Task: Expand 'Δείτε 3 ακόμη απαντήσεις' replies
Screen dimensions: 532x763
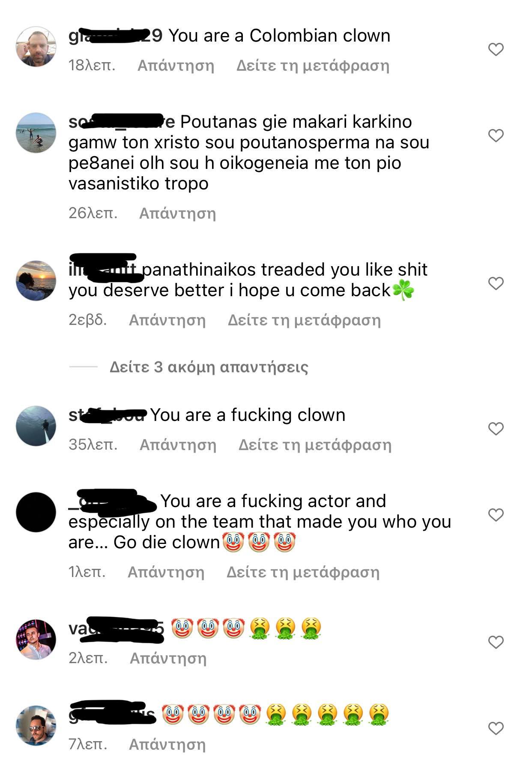Action: [209, 367]
